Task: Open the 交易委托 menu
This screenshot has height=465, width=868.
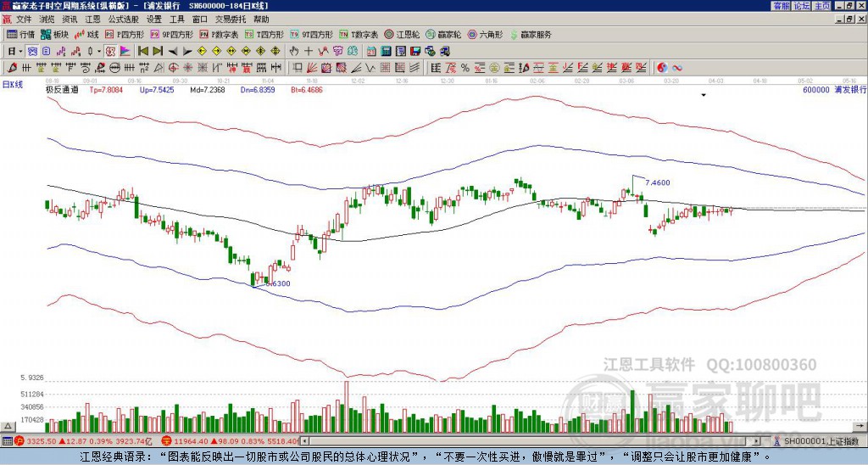Action: point(231,20)
